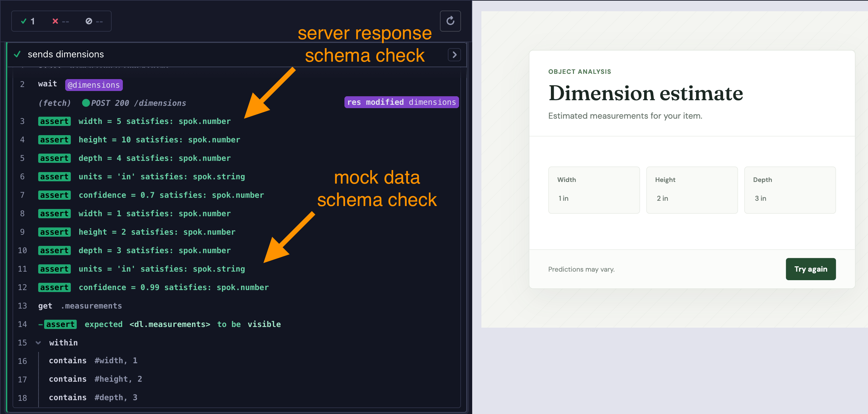This screenshot has height=414, width=868.
Task: Click the rerun tests reload icon
Action: (450, 21)
